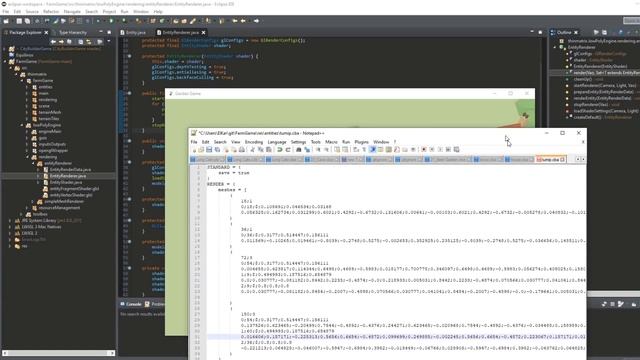Switch to the Entity.java editor tab
This screenshot has width=640, height=360.
click(133, 32)
